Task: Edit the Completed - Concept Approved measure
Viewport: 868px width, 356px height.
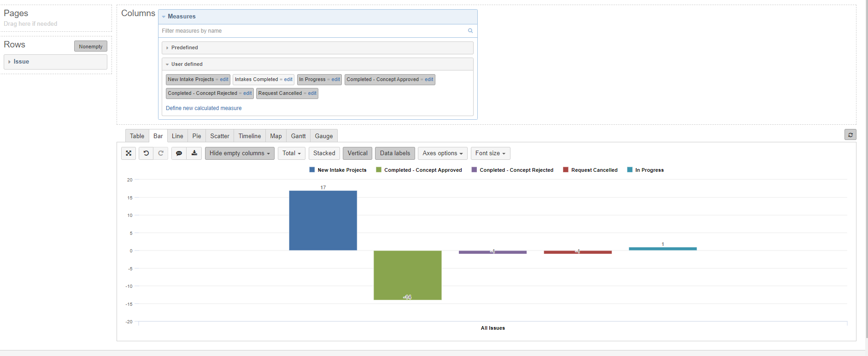Action: click(429, 80)
